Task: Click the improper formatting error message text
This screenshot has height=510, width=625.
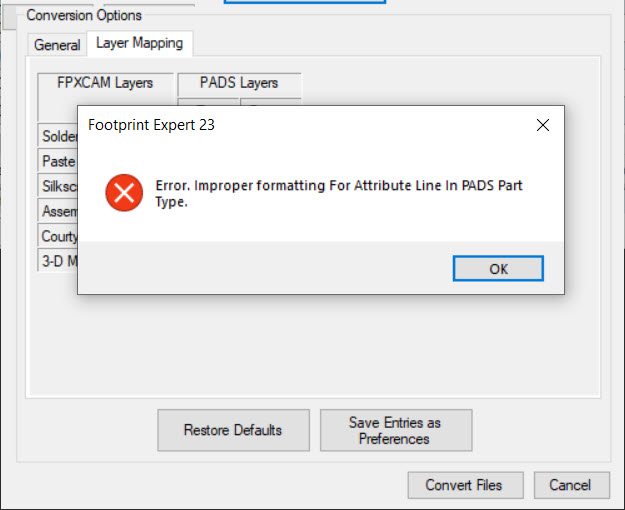Action: point(338,193)
